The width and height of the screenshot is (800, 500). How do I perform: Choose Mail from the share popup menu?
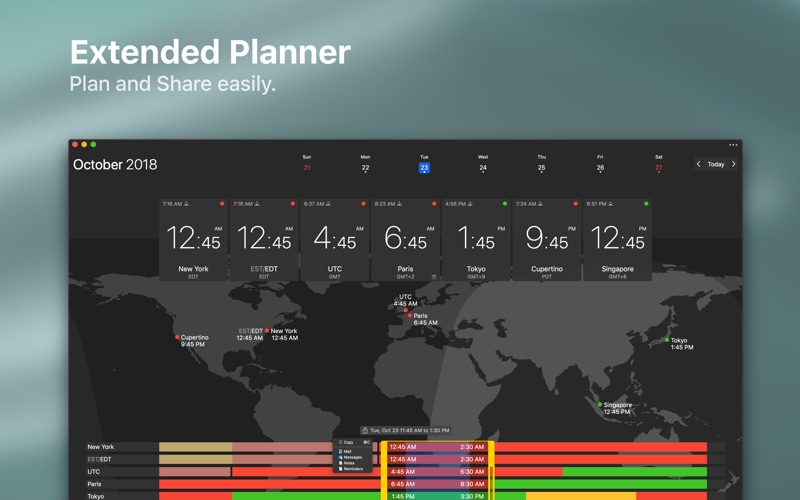(x=353, y=452)
